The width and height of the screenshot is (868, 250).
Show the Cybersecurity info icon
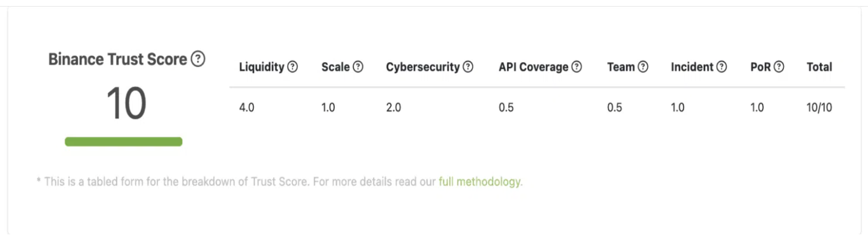(468, 67)
